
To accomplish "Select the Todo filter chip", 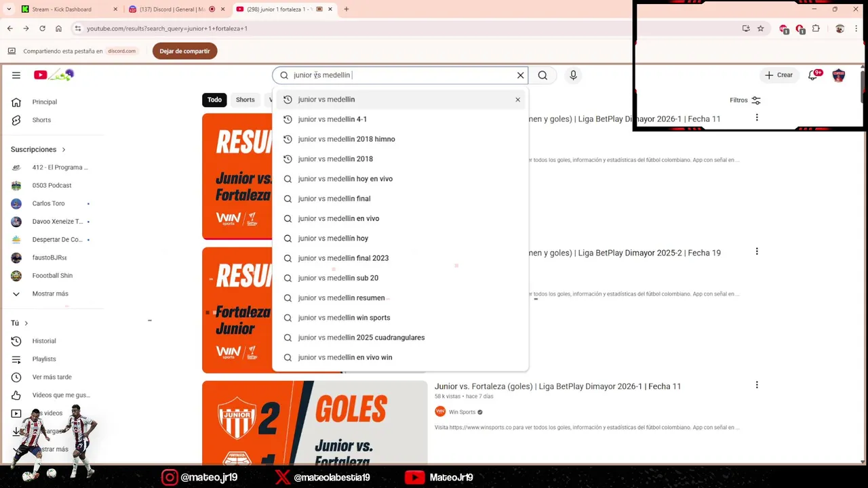I will tap(214, 100).
